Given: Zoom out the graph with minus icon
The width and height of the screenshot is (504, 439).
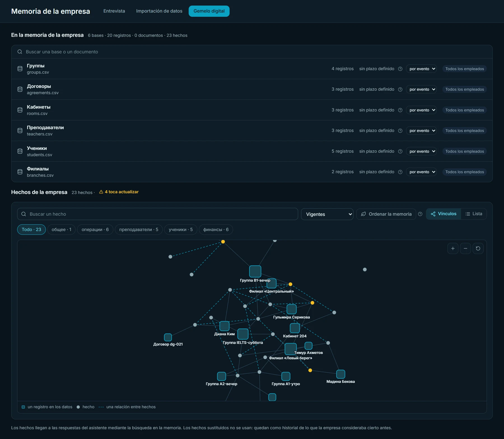Looking at the screenshot, I should pos(465,248).
